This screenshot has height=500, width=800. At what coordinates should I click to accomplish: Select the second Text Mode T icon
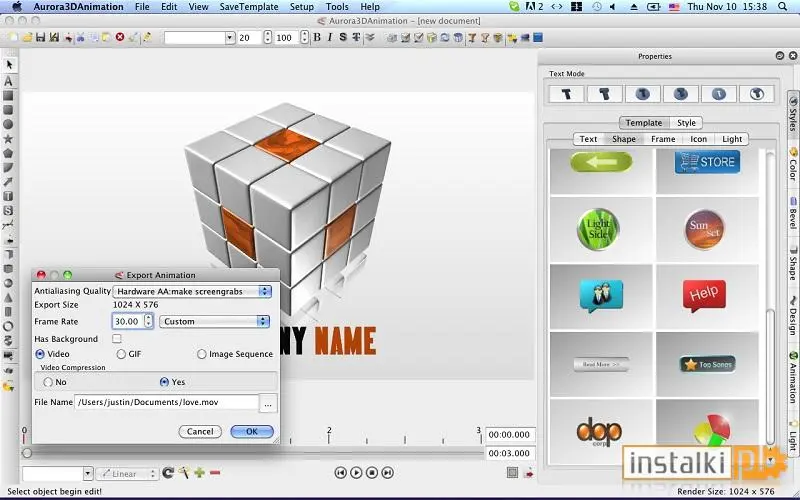605,94
